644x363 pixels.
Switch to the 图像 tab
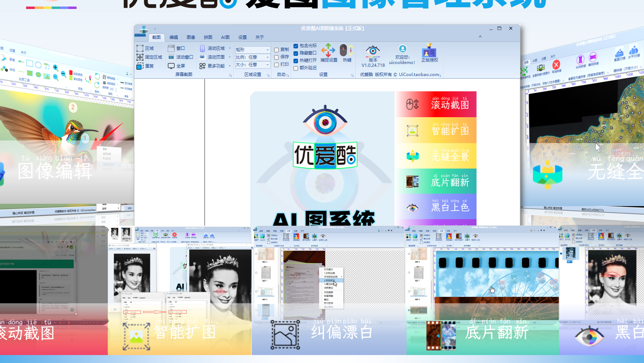pyautogui.click(x=191, y=37)
